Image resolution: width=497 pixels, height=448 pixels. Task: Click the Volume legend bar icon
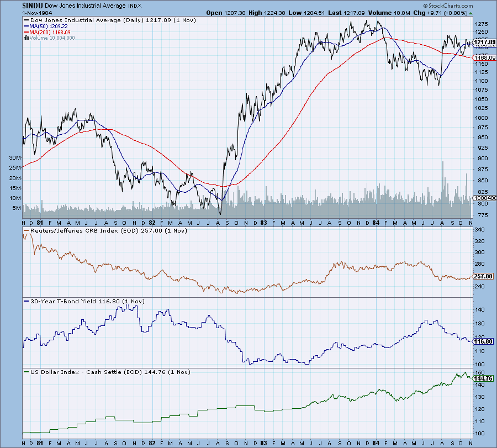[25, 38]
